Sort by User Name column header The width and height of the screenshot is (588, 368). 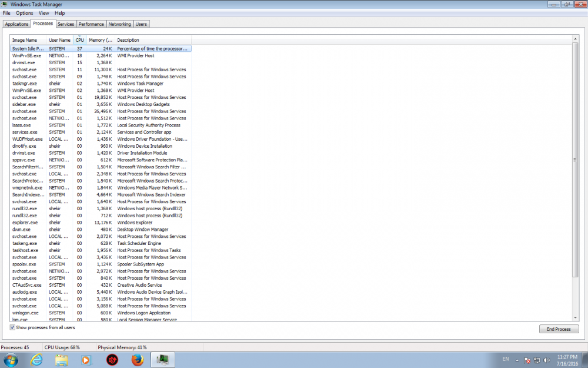[59, 40]
